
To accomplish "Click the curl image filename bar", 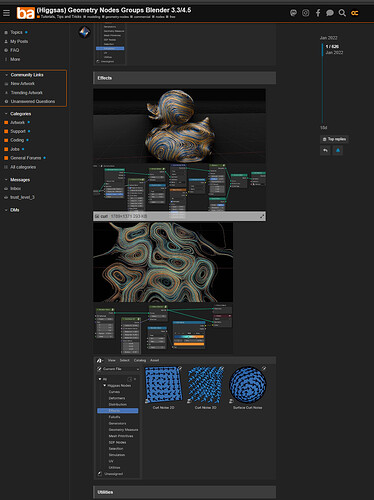I will 179,216.
